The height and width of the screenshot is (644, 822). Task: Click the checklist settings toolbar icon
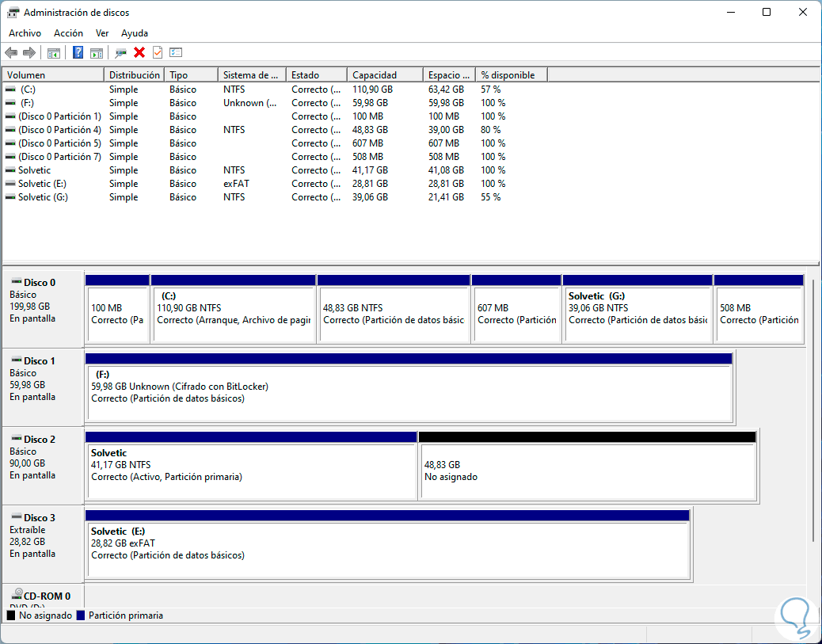coord(176,52)
